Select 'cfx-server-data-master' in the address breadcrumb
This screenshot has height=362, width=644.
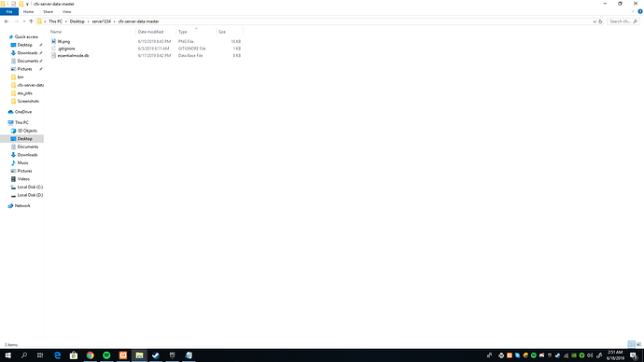pos(138,21)
